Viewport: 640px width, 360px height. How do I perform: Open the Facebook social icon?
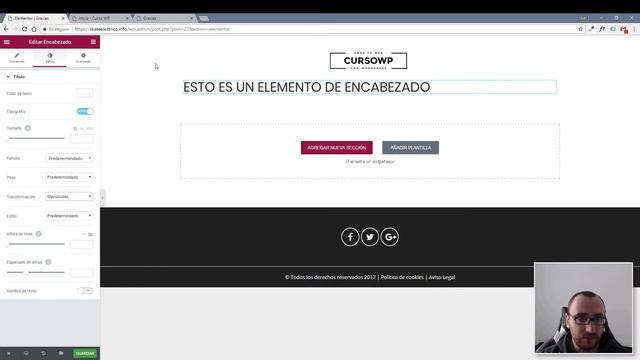pyautogui.click(x=350, y=237)
